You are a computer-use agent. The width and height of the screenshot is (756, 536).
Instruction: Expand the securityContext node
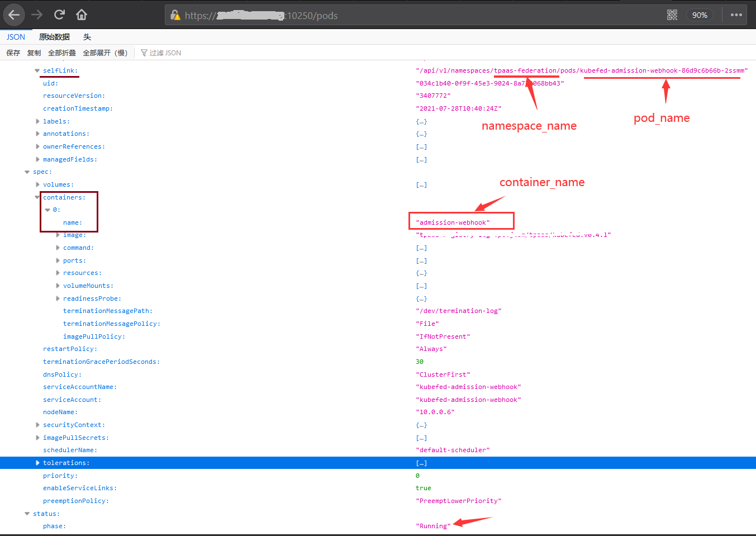[37, 425]
